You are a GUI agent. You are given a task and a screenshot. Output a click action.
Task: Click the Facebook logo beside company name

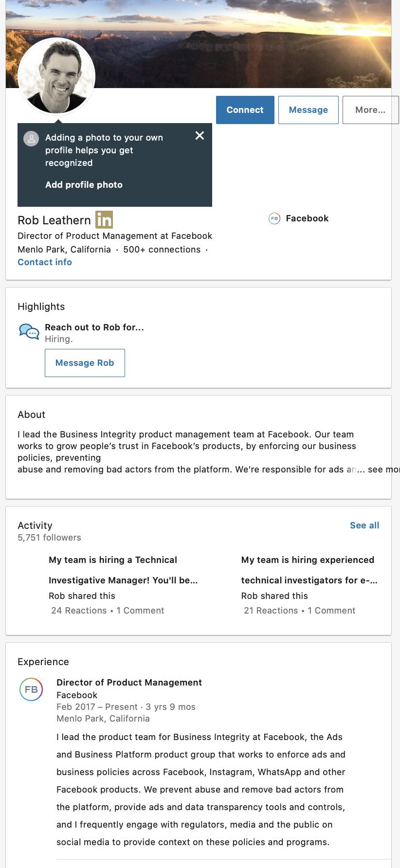[x=274, y=218]
